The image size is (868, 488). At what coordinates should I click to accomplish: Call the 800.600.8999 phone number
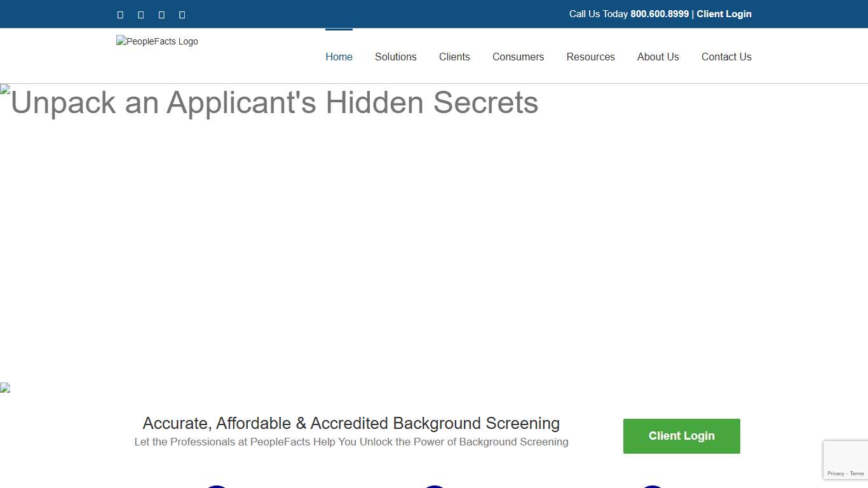point(659,13)
